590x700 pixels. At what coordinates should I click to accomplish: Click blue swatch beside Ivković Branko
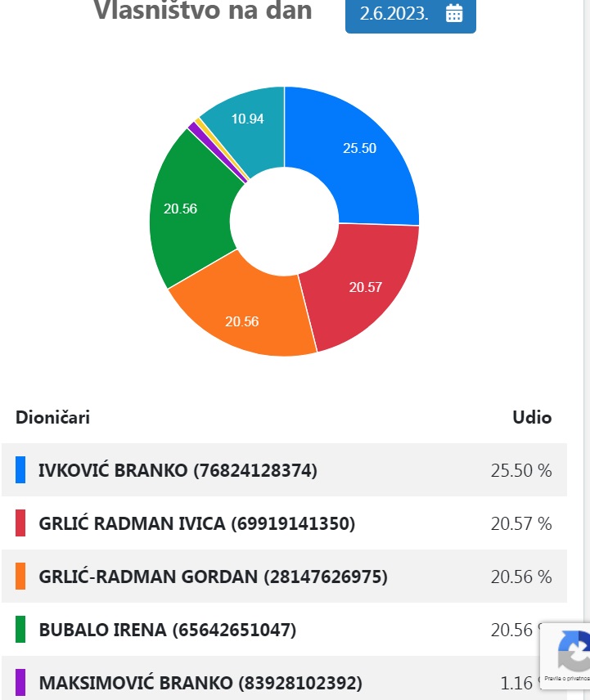tap(20, 470)
